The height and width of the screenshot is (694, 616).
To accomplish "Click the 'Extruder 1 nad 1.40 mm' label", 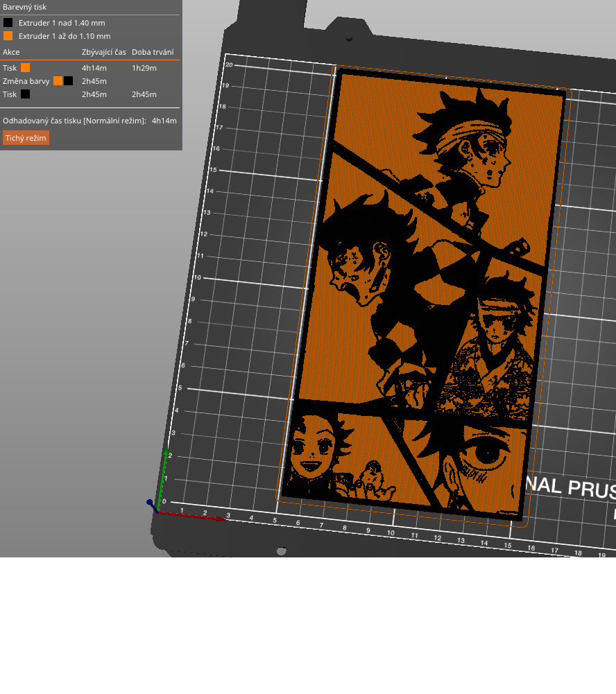I will (x=62, y=23).
